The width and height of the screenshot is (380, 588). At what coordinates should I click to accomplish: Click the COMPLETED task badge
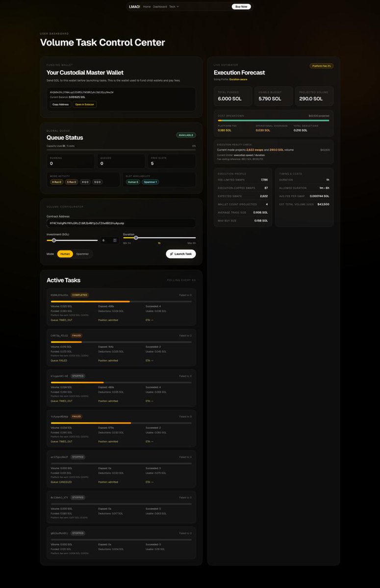pos(79,295)
